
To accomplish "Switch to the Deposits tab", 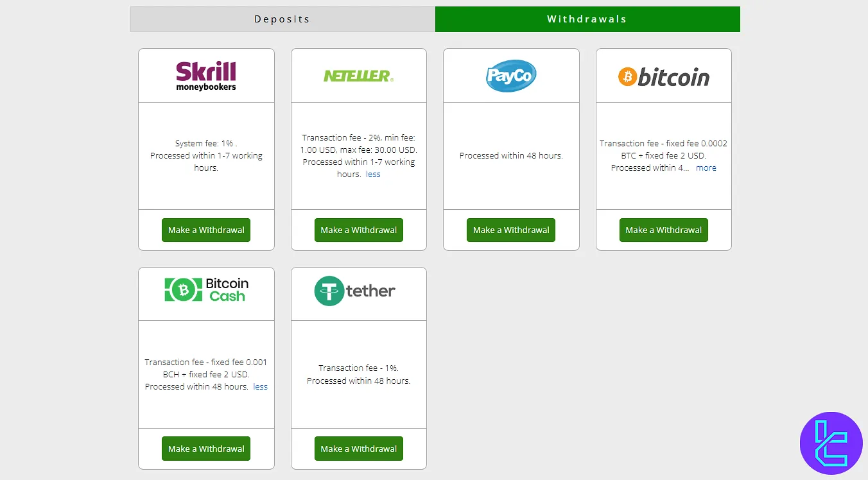I will pyautogui.click(x=282, y=19).
